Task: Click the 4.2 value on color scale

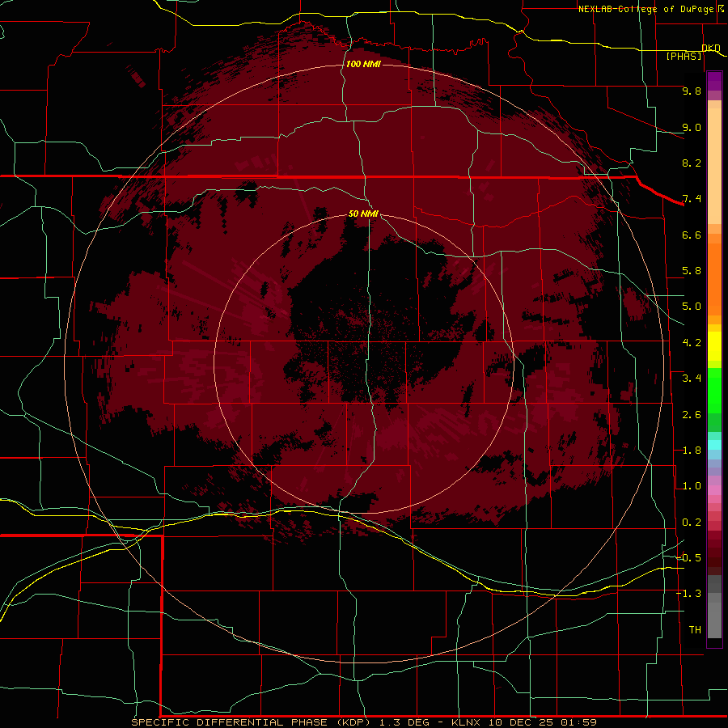Action: click(x=692, y=343)
